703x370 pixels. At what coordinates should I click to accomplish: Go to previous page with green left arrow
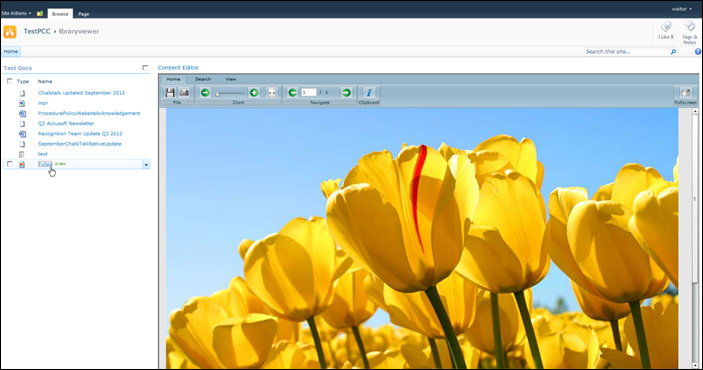[x=292, y=93]
